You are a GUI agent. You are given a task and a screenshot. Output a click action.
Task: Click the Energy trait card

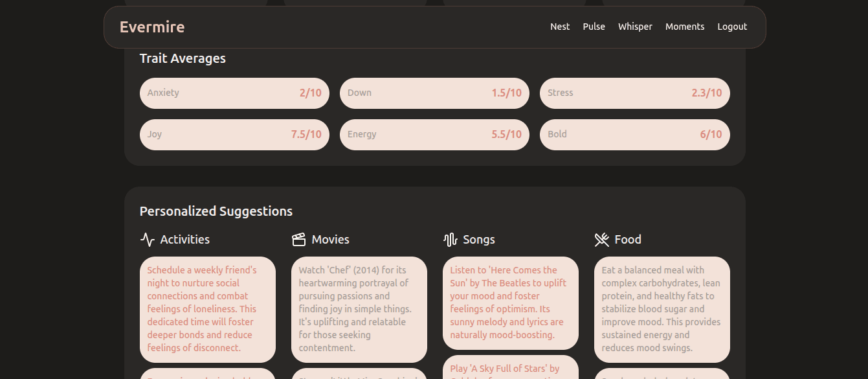tap(434, 134)
